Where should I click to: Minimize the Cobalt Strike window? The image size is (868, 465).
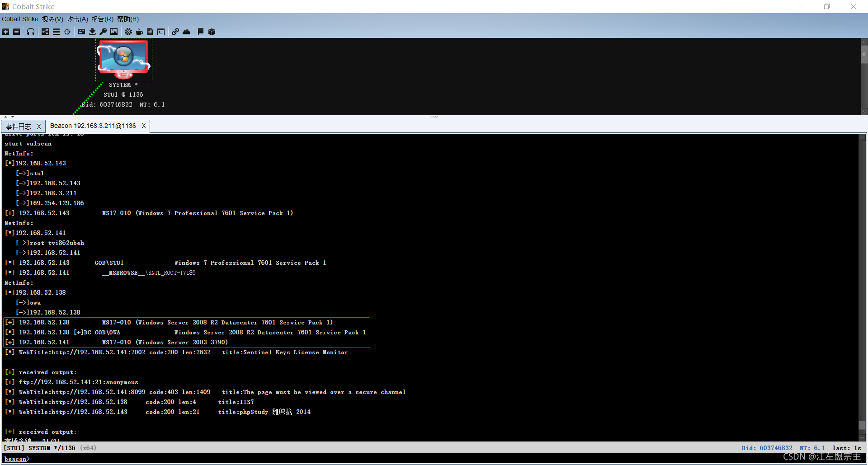pyautogui.click(x=801, y=6)
